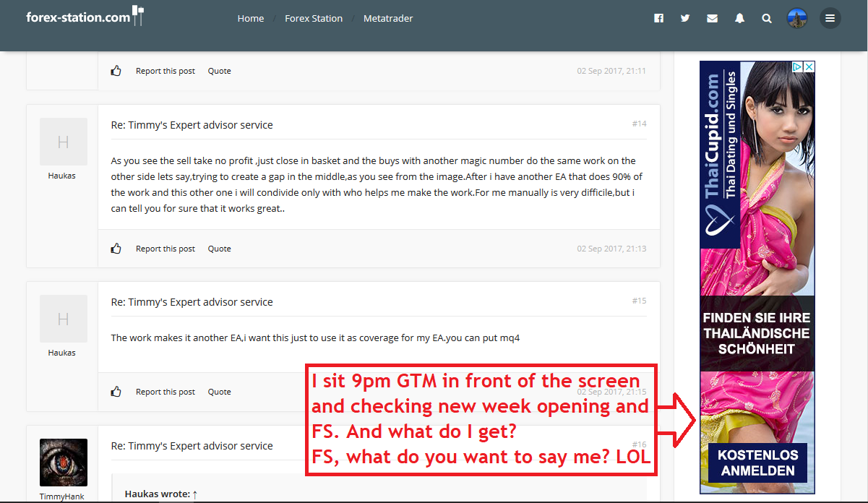
Task: Open Forex Station breadcrumb link
Action: point(314,18)
